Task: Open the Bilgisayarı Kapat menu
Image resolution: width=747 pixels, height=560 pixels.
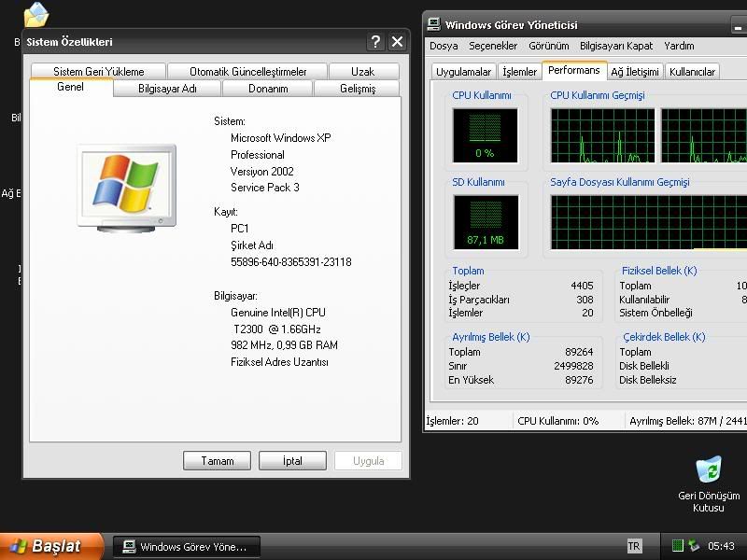Action: (616, 46)
